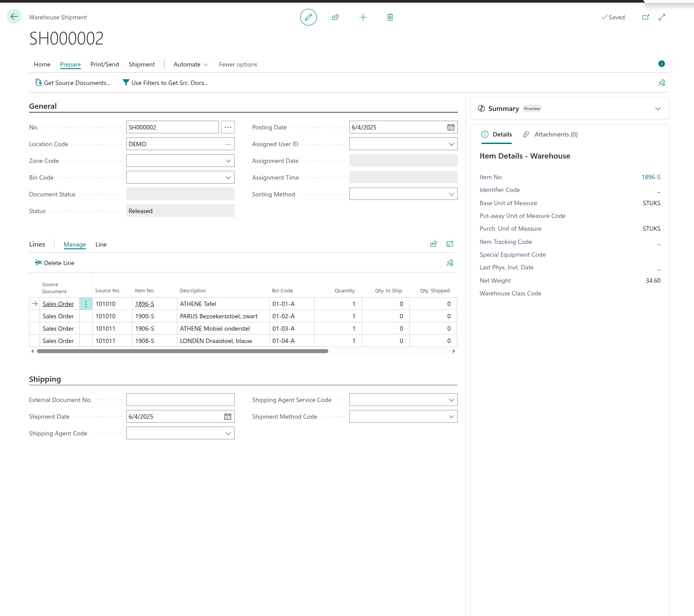Click the External Document No. field
The height and width of the screenshot is (616, 694).
pos(180,400)
